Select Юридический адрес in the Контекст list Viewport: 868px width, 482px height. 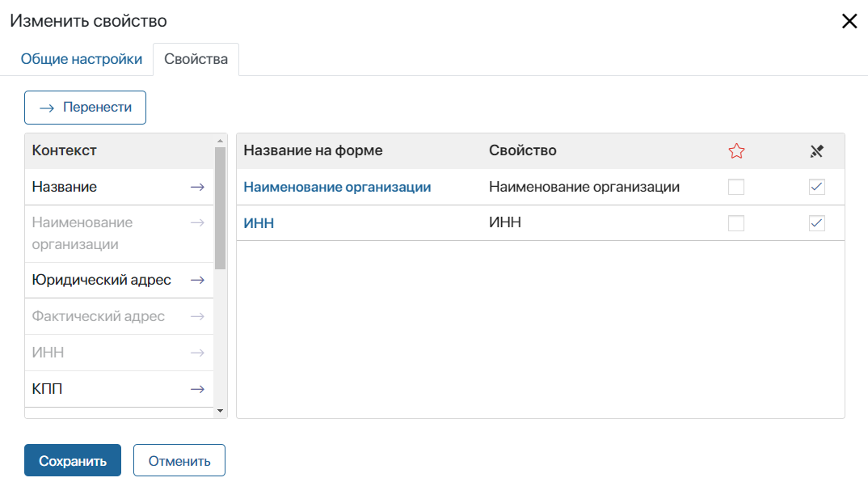click(x=119, y=281)
